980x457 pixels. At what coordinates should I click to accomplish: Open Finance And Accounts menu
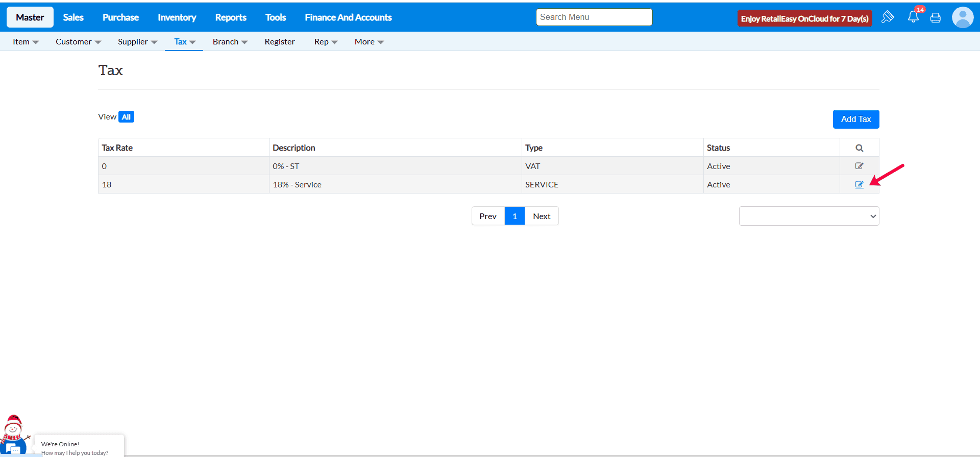click(x=348, y=17)
